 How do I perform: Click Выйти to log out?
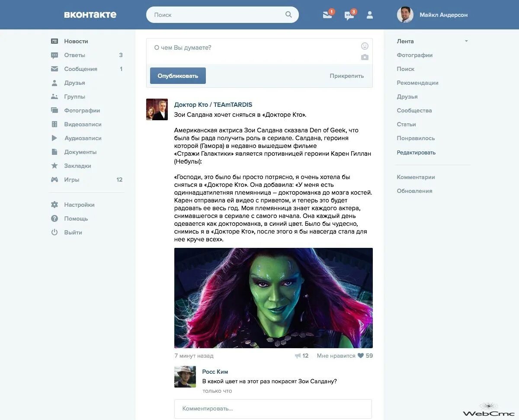(73, 232)
